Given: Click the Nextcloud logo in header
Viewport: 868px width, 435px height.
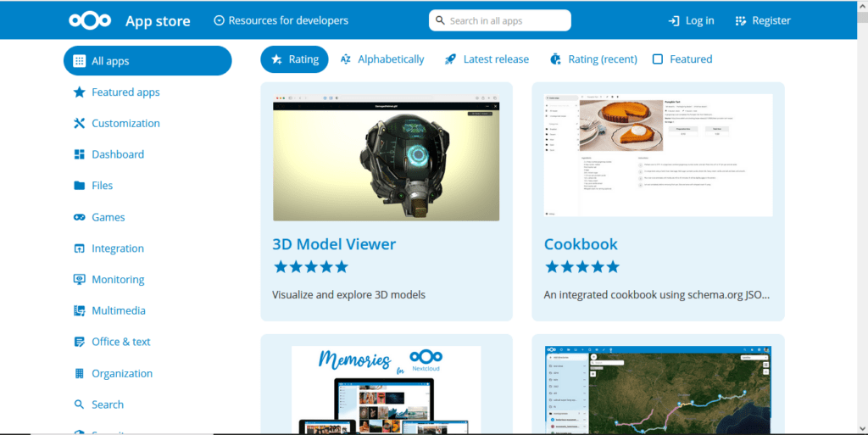Looking at the screenshot, I should [x=90, y=20].
